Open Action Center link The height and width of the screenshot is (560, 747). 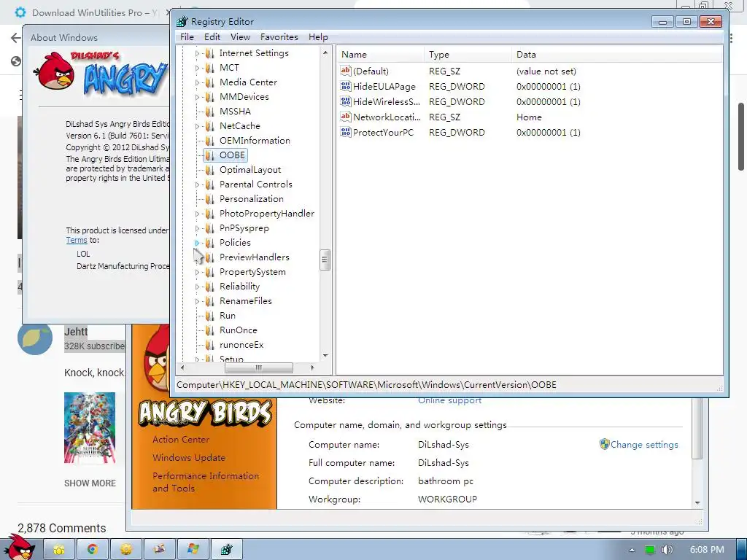181,440
